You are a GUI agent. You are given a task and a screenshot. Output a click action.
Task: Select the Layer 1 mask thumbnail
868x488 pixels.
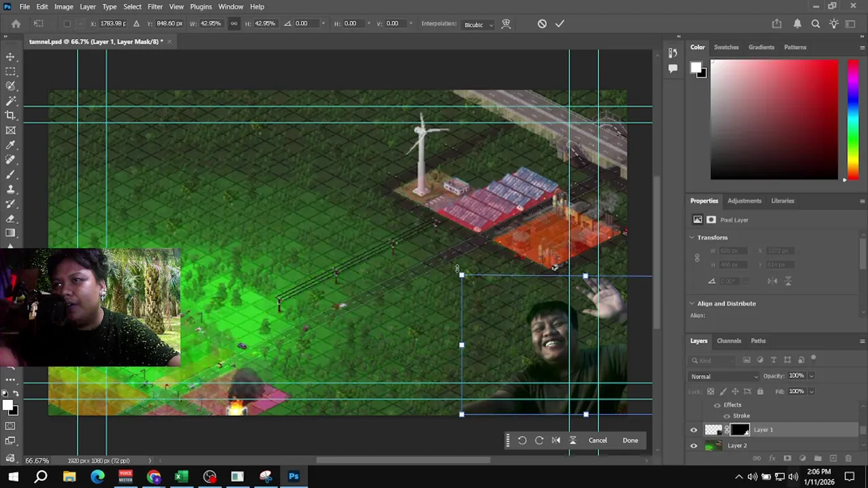pyautogui.click(x=740, y=430)
